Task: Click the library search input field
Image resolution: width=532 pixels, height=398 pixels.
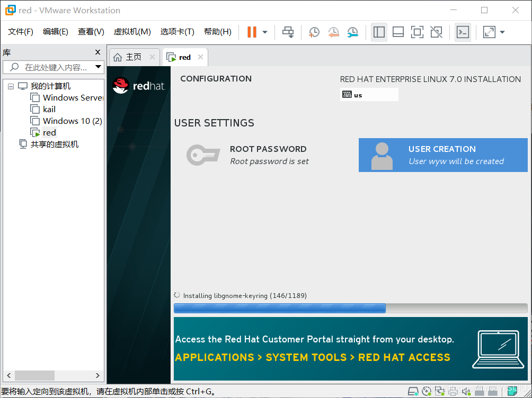Action: pyautogui.click(x=54, y=67)
